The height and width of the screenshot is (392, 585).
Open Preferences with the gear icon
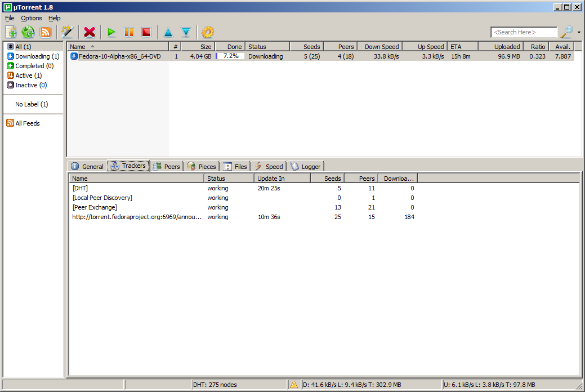click(208, 32)
